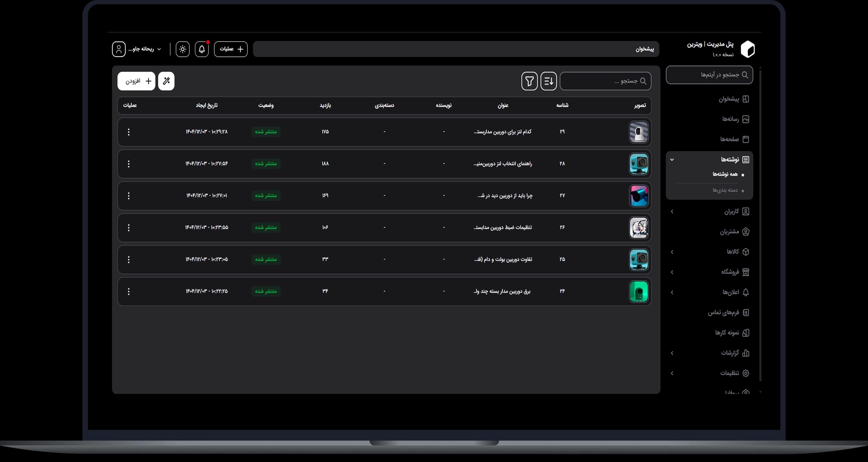Open the ریحانه user dropdown
868x462 pixels.
144,49
